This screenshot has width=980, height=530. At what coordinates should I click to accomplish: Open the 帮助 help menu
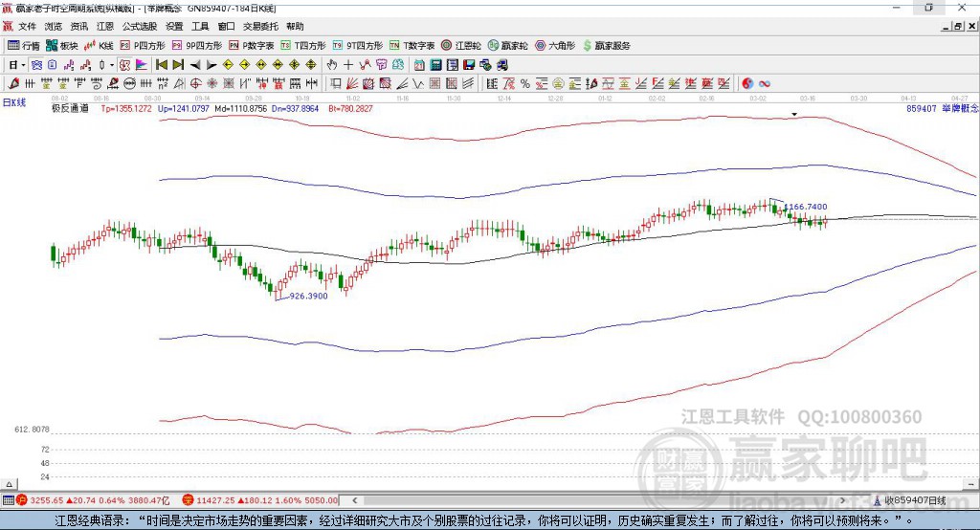click(295, 26)
